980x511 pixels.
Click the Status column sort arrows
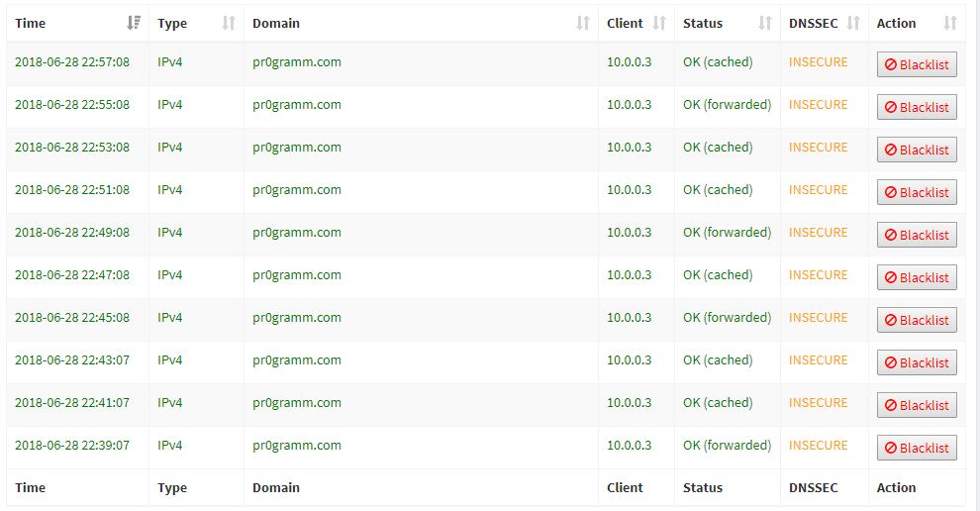(x=765, y=23)
